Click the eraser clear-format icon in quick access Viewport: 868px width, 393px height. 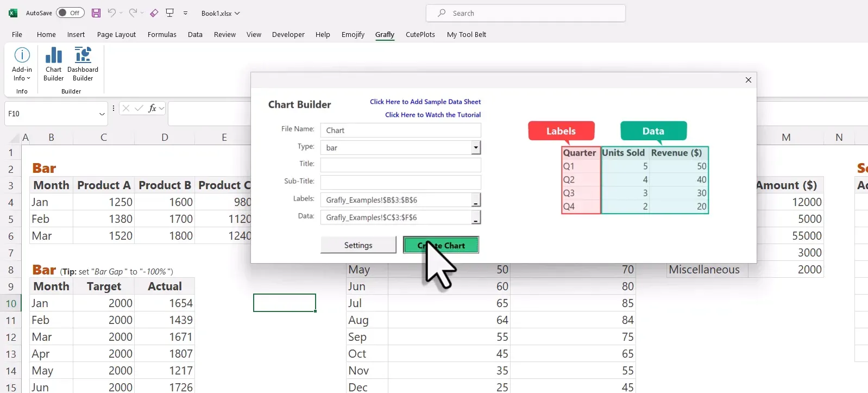(154, 13)
